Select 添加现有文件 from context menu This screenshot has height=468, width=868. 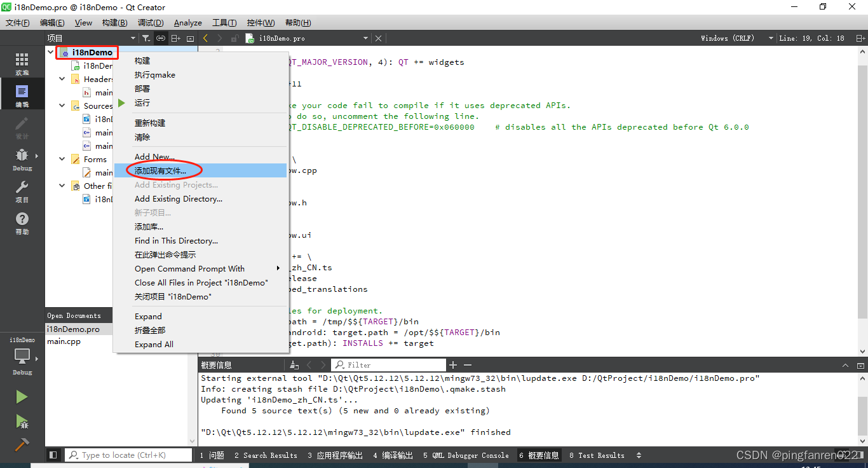pyautogui.click(x=200, y=170)
